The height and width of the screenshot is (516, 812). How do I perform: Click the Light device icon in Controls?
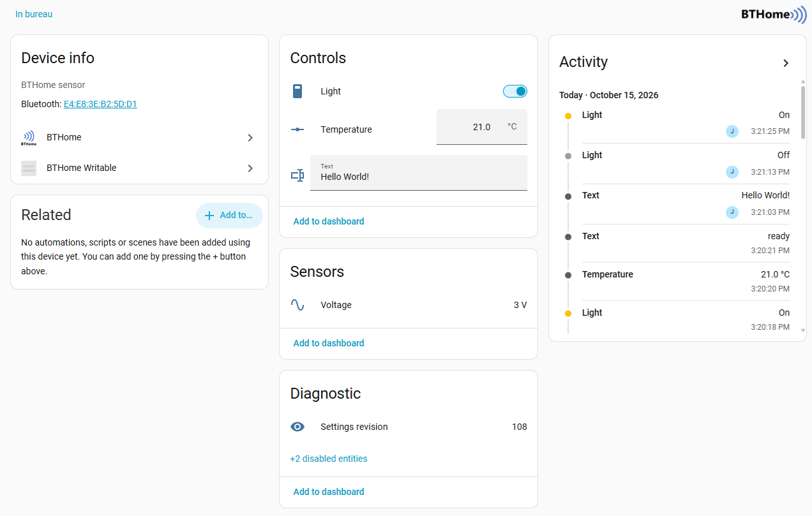[297, 91]
